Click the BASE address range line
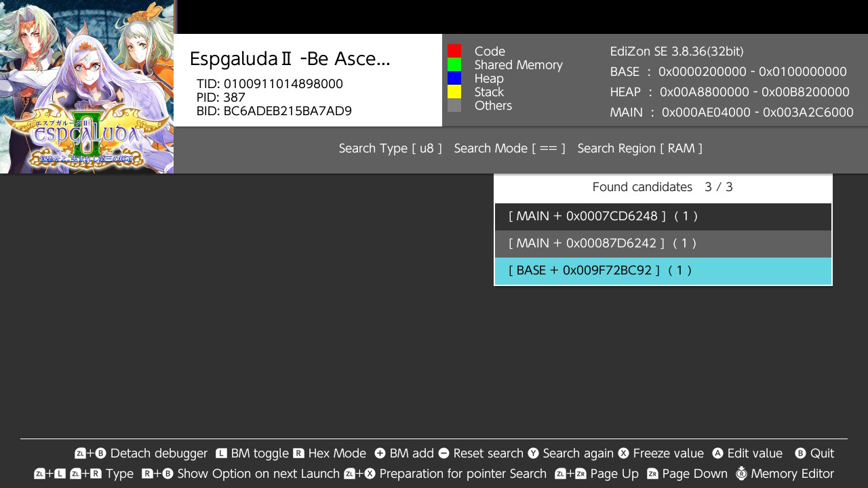 coord(728,72)
